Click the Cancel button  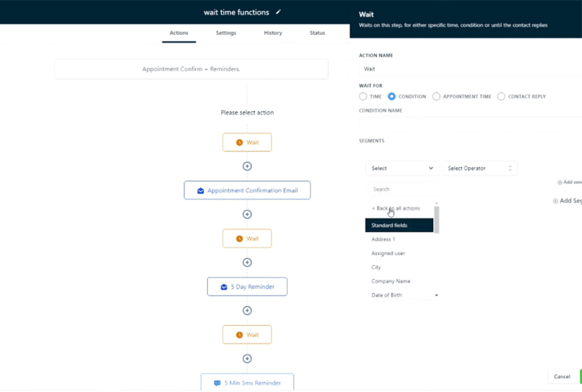(x=562, y=377)
